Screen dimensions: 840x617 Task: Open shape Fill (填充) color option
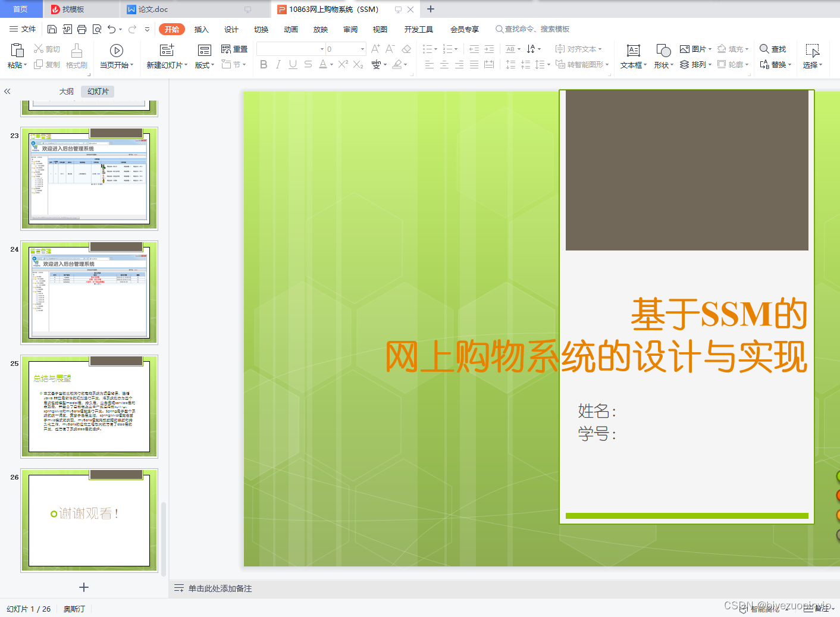click(733, 49)
